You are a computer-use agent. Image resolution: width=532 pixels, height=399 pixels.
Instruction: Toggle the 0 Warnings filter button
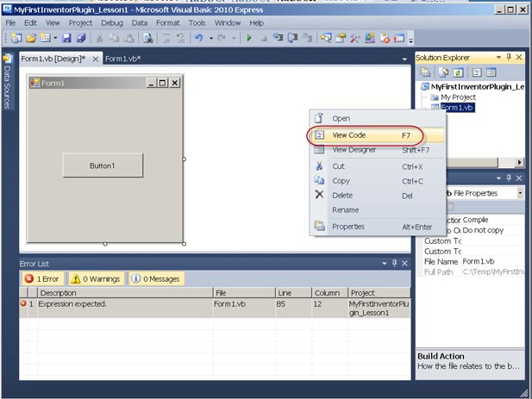click(x=96, y=278)
